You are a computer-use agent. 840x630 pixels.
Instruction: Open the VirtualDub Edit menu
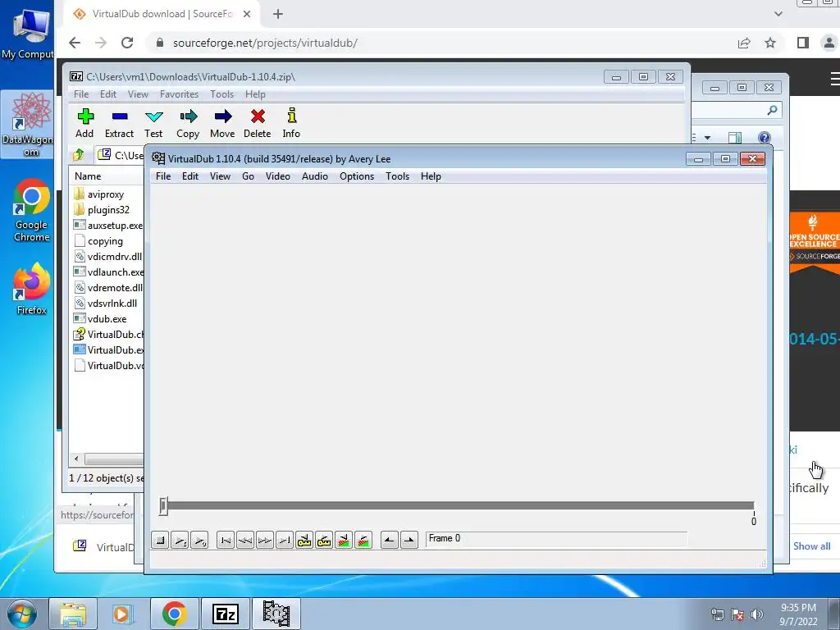point(190,176)
